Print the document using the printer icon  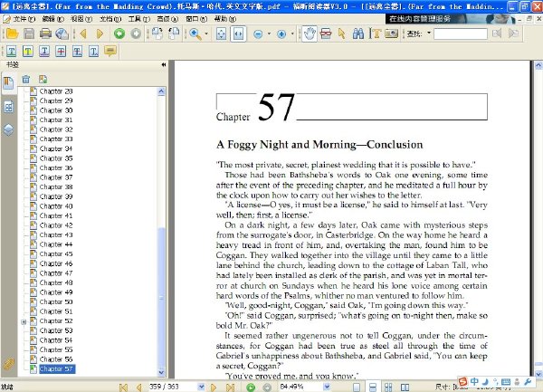[x=46, y=33]
